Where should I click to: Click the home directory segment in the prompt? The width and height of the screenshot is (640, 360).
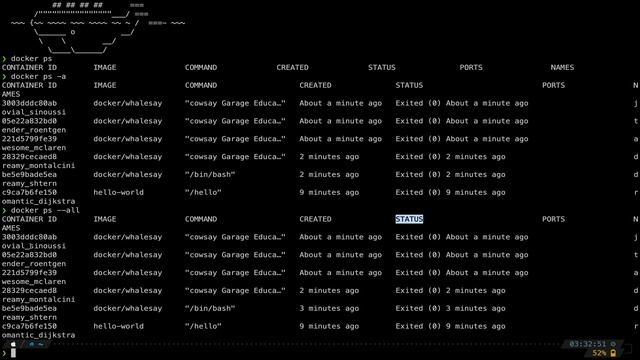pyautogui.click(x=36, y=344)
